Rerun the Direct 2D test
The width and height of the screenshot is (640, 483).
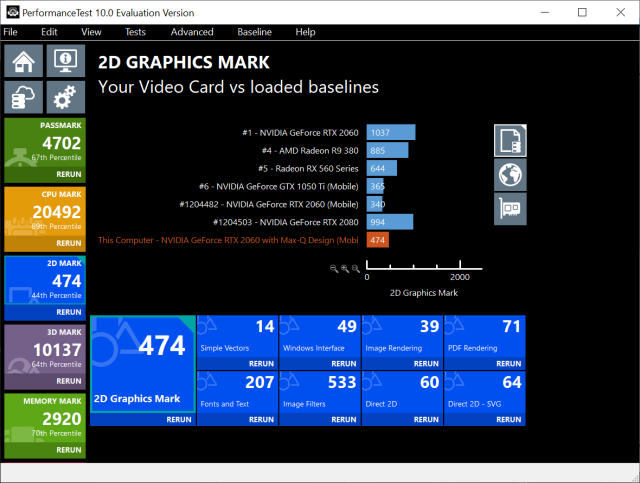(426, 420)
